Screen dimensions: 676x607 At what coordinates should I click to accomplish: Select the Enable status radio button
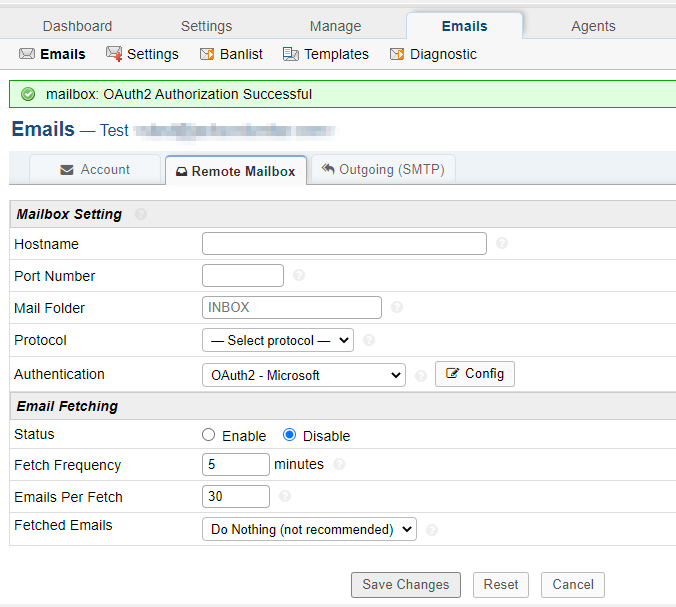tap(209, 435)
